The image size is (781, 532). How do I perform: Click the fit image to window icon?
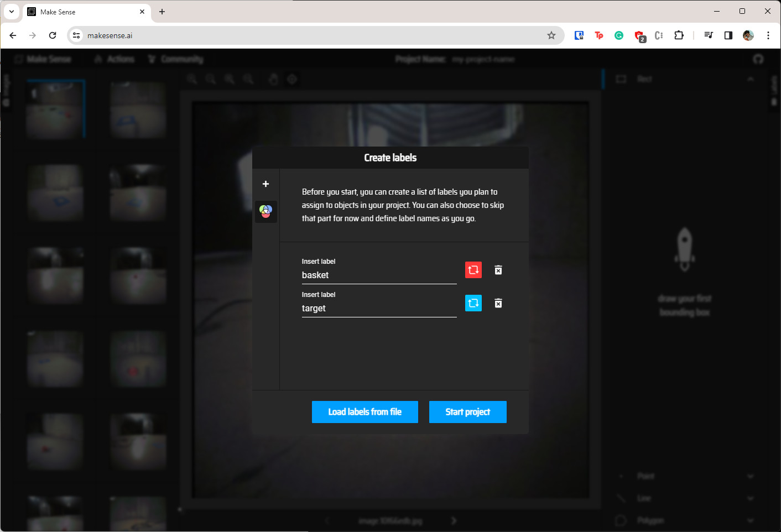coord(229,79)
